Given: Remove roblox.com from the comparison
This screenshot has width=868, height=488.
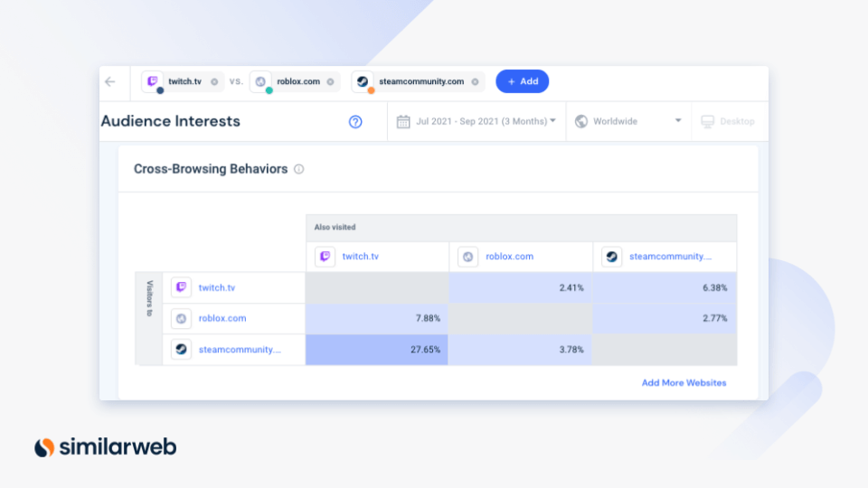Looking at the screenshot, I should click(330, 81).
